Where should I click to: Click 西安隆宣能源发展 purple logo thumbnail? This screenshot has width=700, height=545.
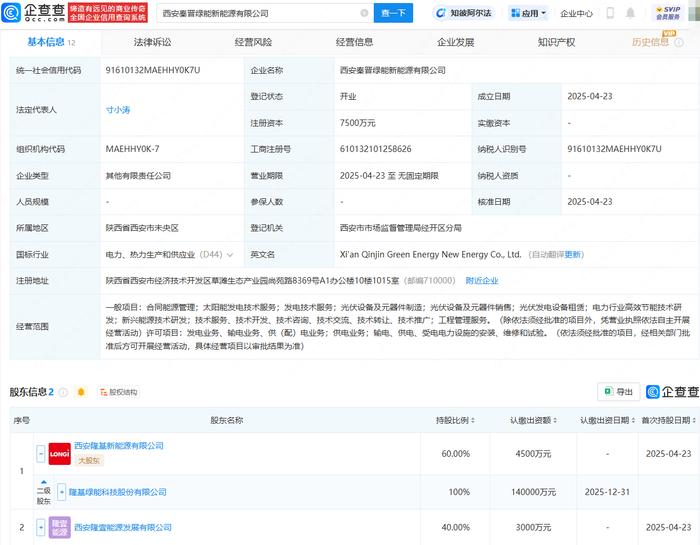coord(59,528)
